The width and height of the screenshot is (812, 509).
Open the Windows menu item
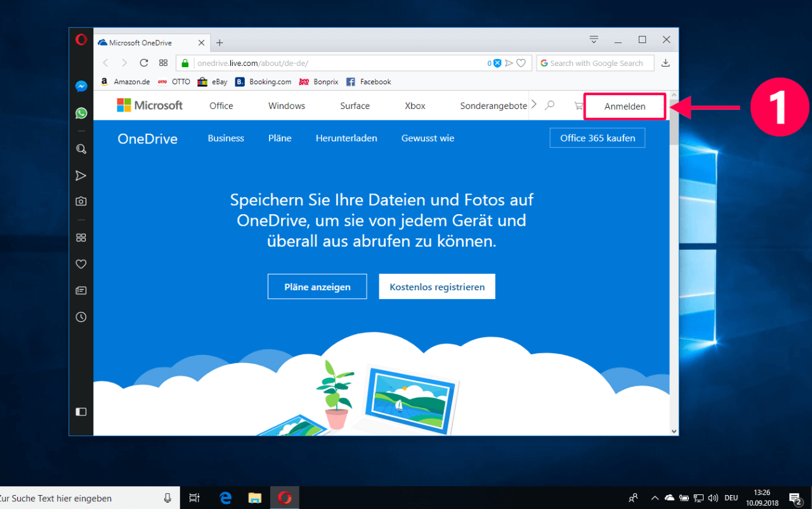287,106
